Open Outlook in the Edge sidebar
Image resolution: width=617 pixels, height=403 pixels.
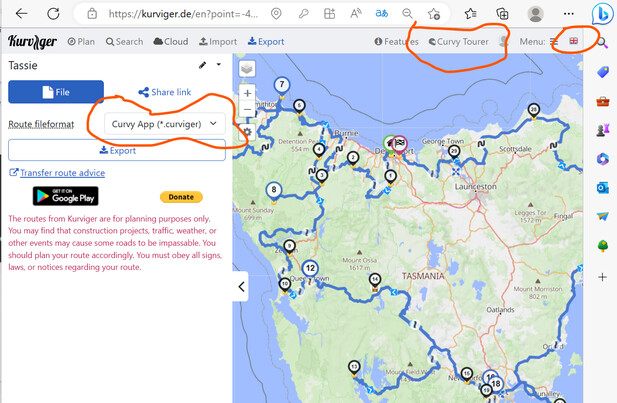(x=602, y=187)
